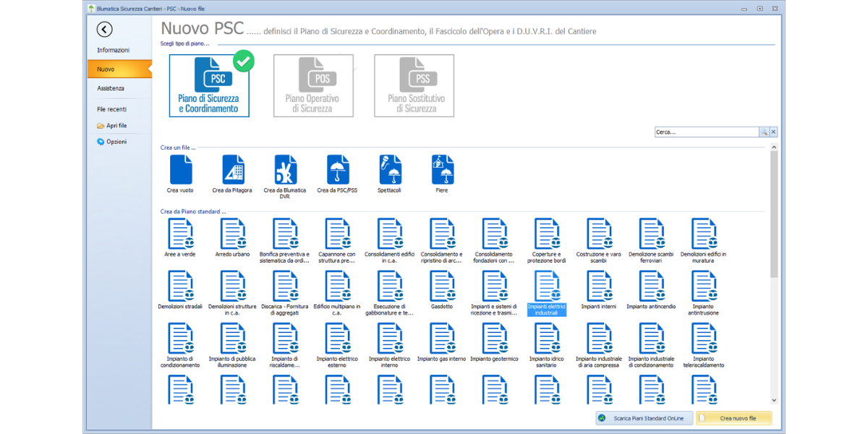Select Piano Operativo di Sicurezza type
Image resolution: width=868 pixels, height=434 pixels.
point(313,85)
